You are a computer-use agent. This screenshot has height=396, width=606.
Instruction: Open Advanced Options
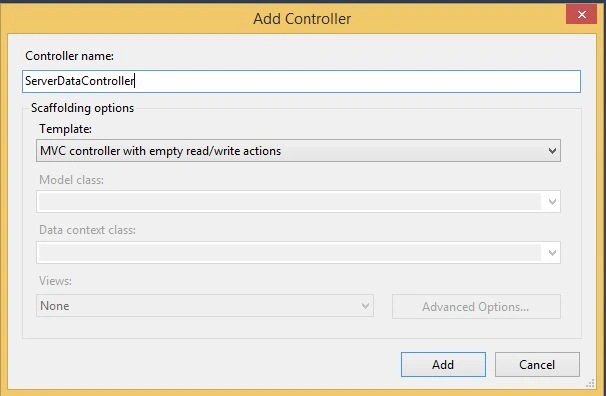tap(476, 307)
